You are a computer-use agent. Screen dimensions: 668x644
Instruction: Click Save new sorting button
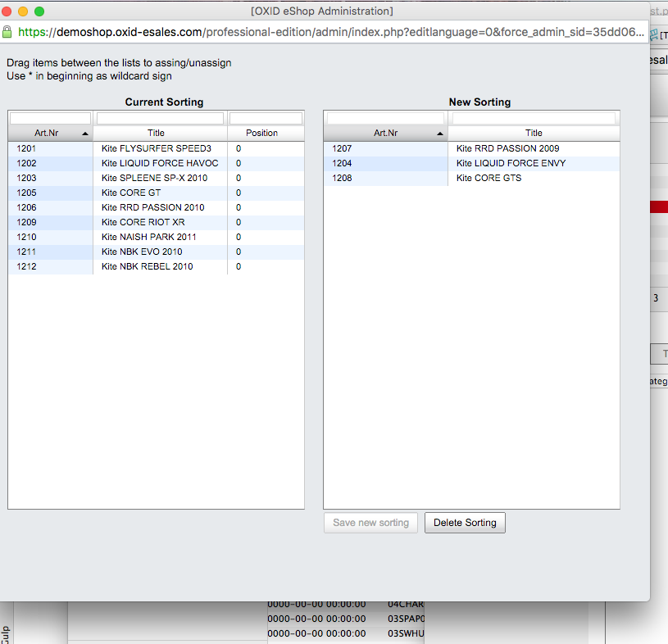tap(370, 523)
